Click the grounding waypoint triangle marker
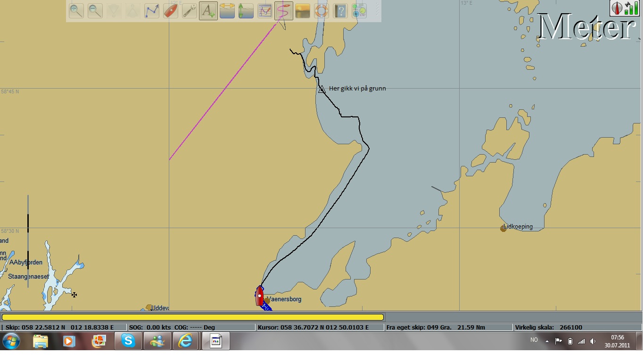This screenshot has height=362, width=644. (x=322, y=89)
